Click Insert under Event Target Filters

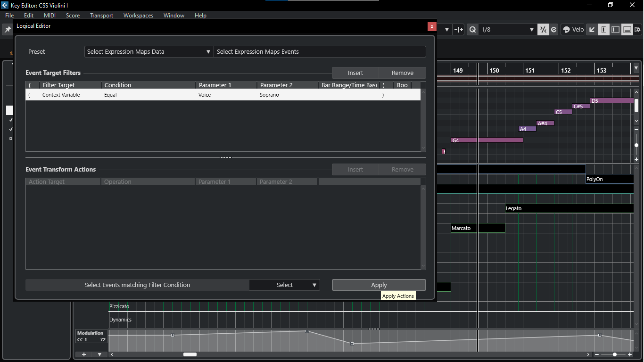tap(355, 73)
